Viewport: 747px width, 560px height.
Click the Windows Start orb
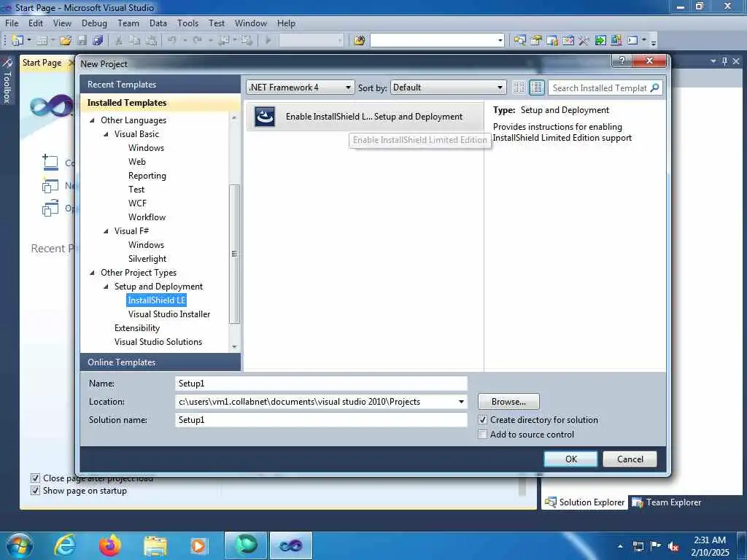(x=20, y=545)
